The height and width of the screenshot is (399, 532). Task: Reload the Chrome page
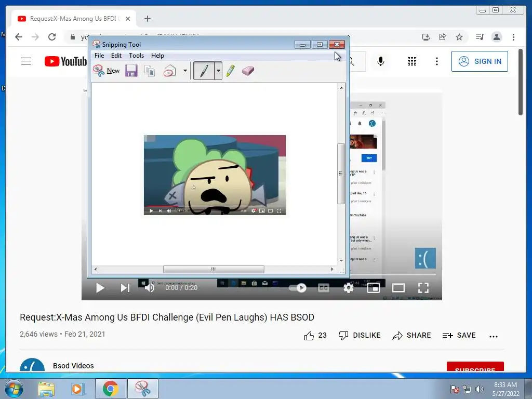[51, 37]
